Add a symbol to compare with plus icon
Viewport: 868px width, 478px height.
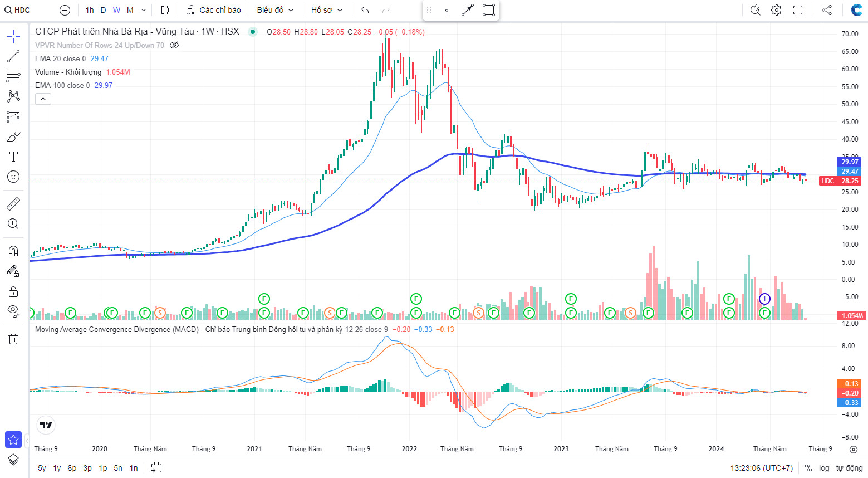pos(65,10)
